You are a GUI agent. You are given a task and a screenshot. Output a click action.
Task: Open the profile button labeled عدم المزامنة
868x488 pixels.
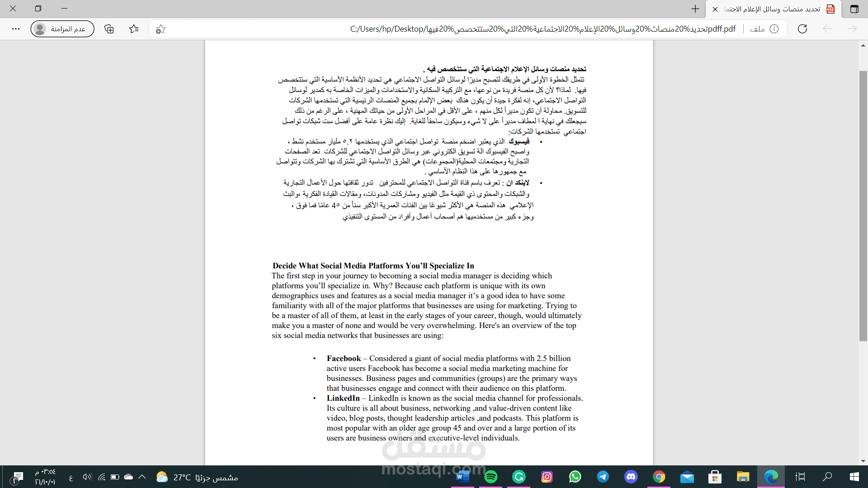click(62, 29)
